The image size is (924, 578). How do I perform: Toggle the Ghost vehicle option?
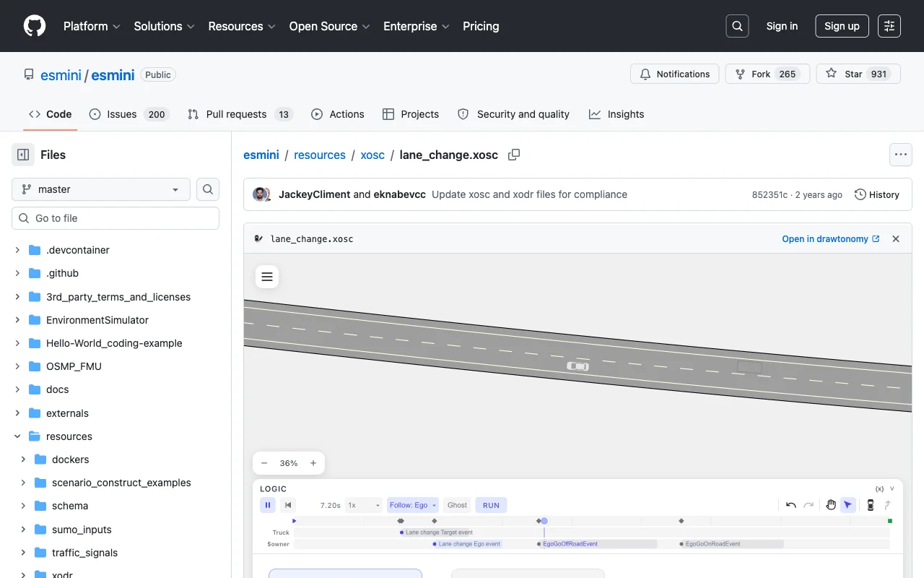[458, 505]
